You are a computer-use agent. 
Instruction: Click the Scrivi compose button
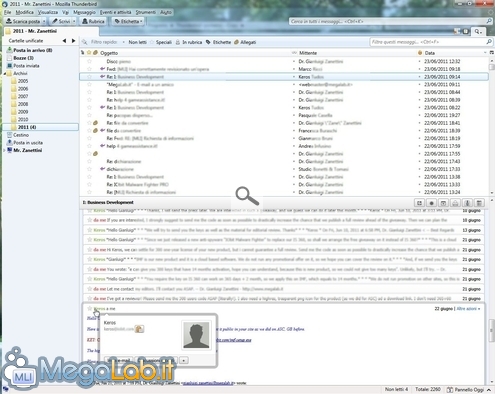click(x=61, y=21)
